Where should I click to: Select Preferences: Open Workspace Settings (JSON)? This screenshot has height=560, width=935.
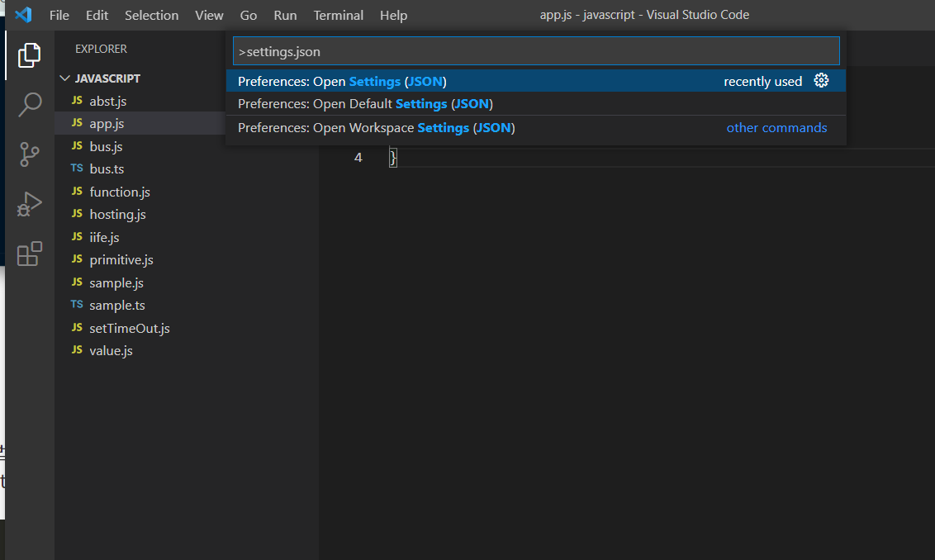(535, 128)
